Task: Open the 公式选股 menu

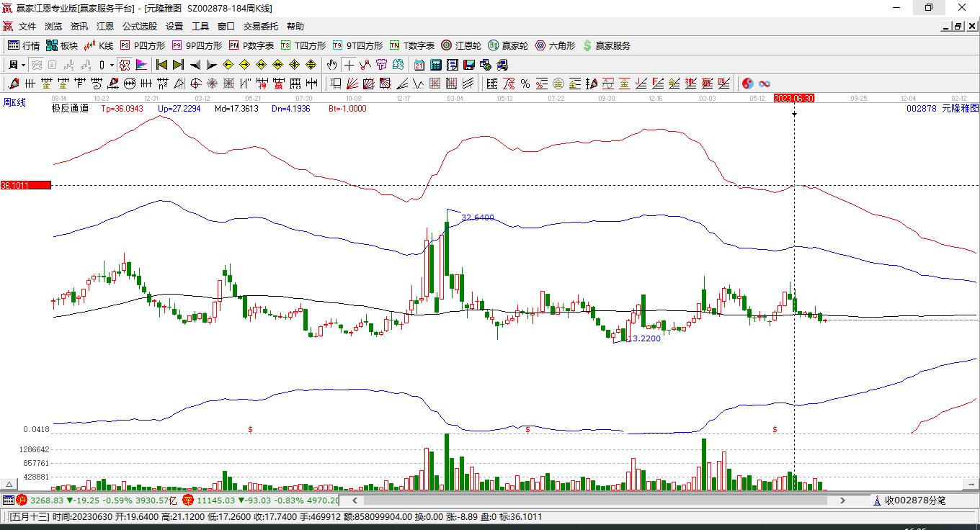Action: click(140, 26)
